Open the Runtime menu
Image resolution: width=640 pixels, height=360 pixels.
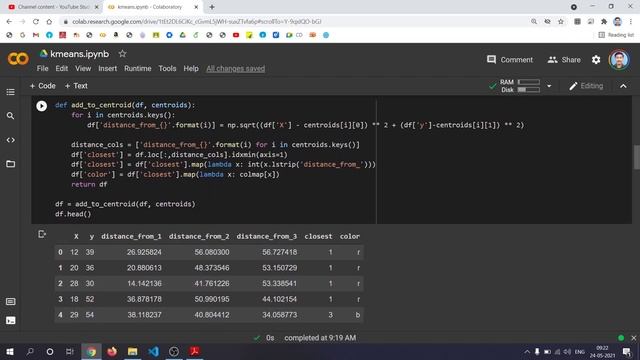(x=138, y=69)
